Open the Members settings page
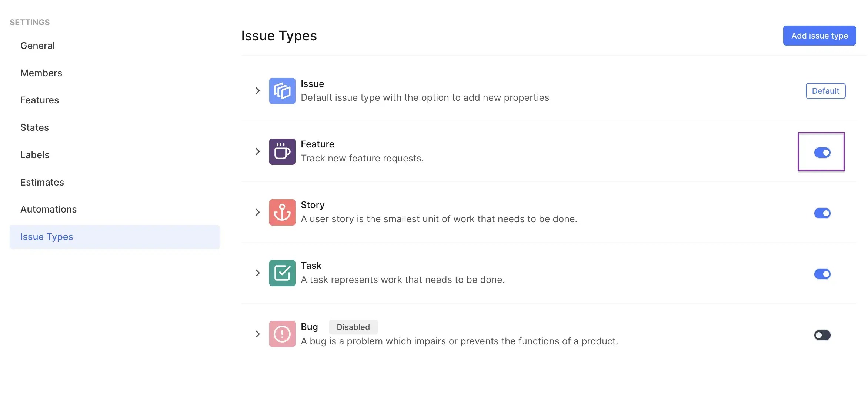This screenshot has height=397, width=868. coord(41,73)
